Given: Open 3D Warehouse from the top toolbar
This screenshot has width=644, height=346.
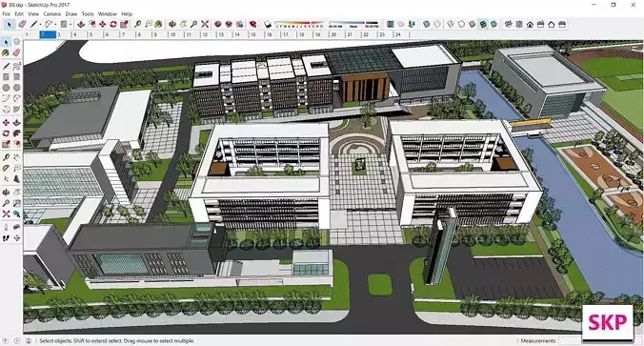Looking at the screenshot, I should coord(217,24).
